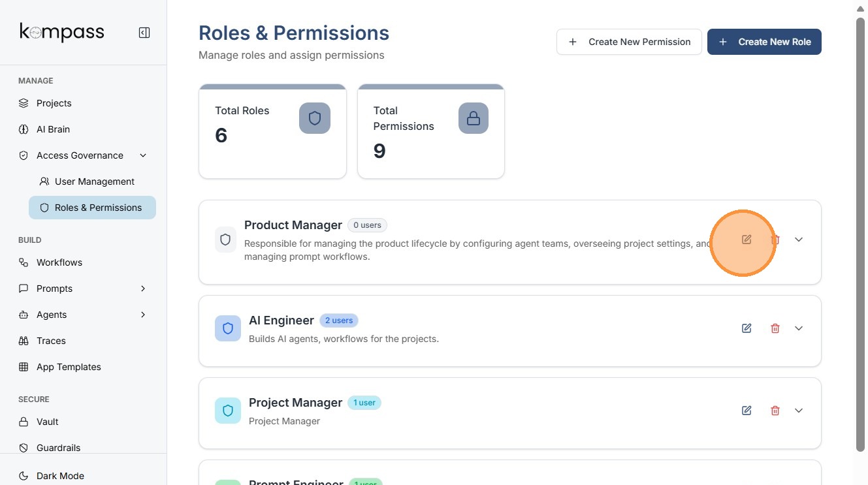The height and width of the screenshot is (485, 868).
Task: Collapse the sidebar panel icon
Action: tap(144, 33)
